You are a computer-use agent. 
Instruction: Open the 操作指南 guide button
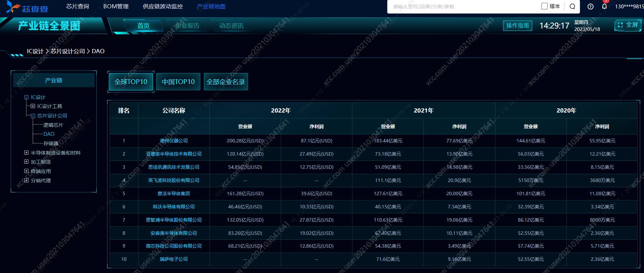point(517,26)
